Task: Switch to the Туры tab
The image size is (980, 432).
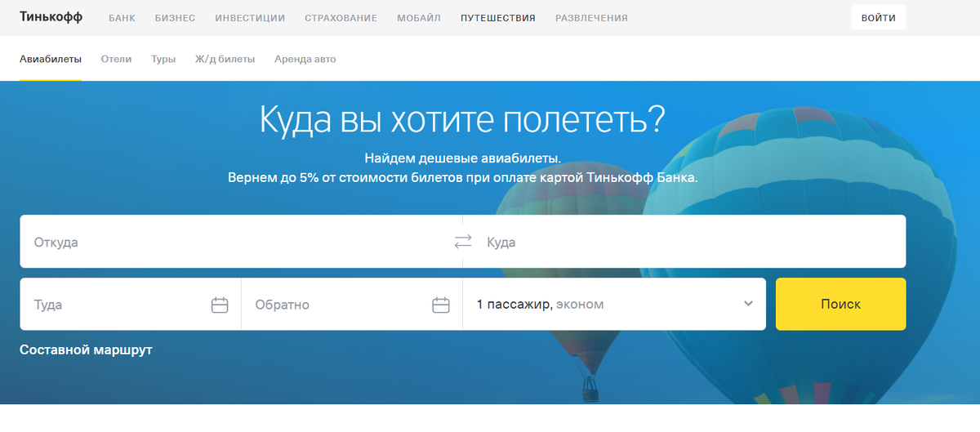Action: click(163, 59)
